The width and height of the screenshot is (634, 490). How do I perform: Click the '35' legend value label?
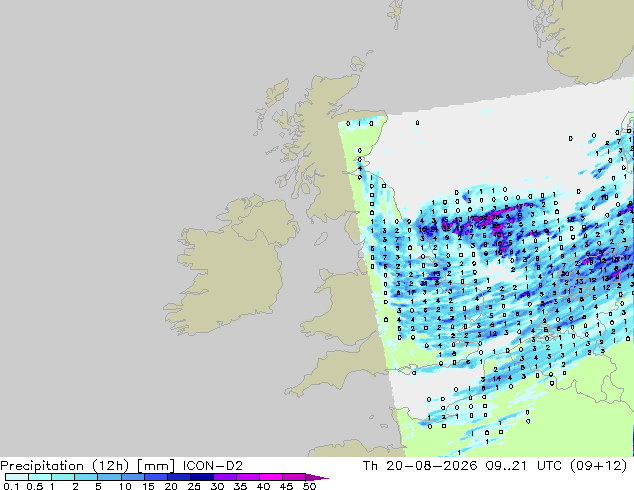[x=240, y=486]
